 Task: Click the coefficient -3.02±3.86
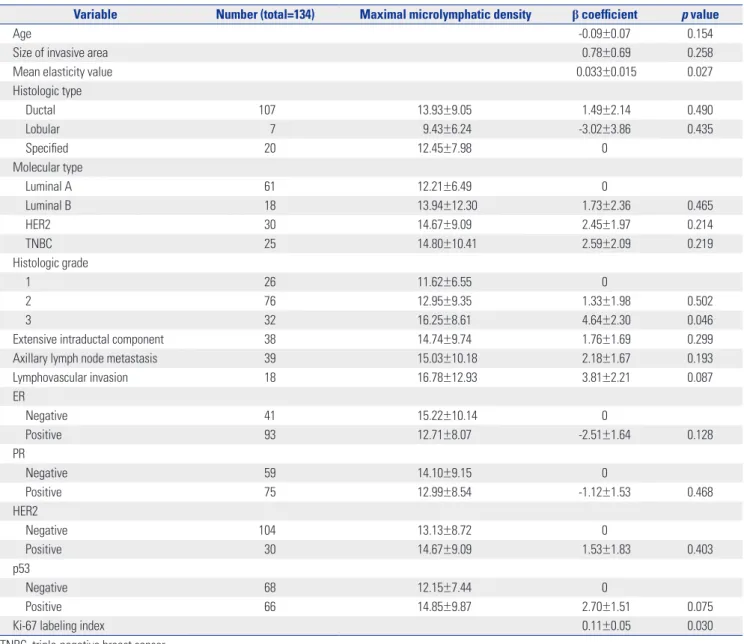605,129
